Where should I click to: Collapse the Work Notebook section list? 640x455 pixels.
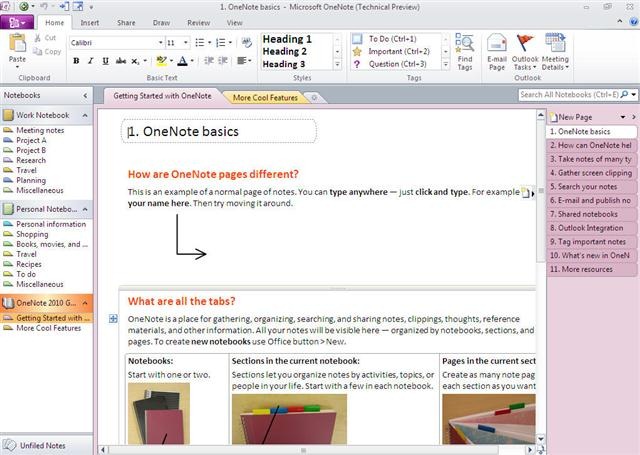pyautogui.click(x=85, y=115)
